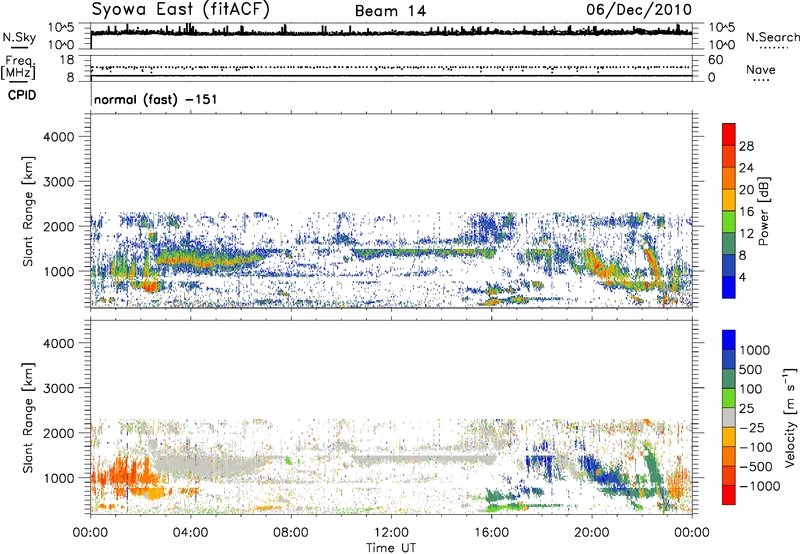Viewport: 800px width, 554px height.
Task: Click the "-25" velocity colorbar value
Action: [752, 428]
